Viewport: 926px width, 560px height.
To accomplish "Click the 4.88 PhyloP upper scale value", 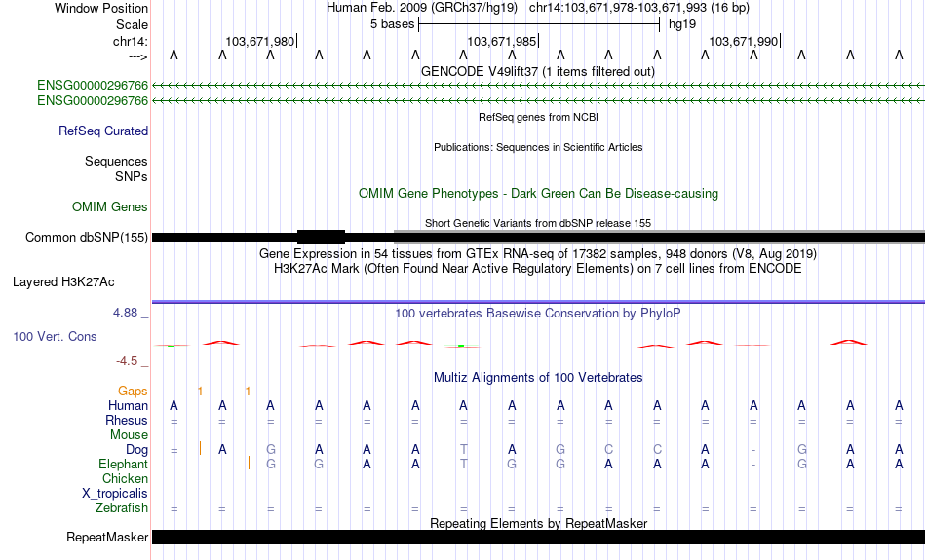I will 125,313.
